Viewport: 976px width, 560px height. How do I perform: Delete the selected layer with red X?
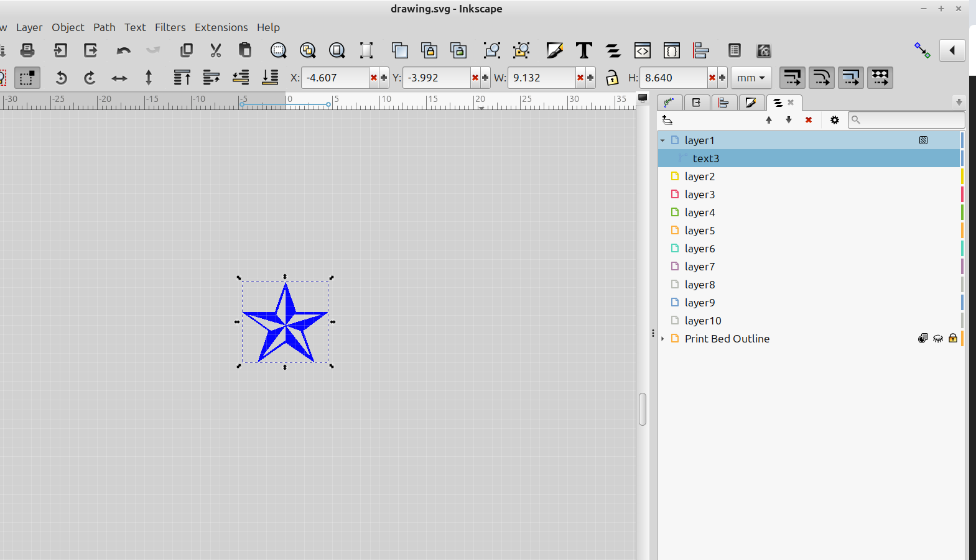[808, 120]
